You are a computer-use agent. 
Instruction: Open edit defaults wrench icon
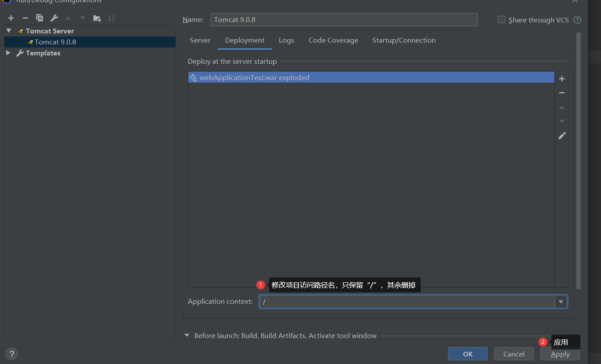click(x=54, y=18)
